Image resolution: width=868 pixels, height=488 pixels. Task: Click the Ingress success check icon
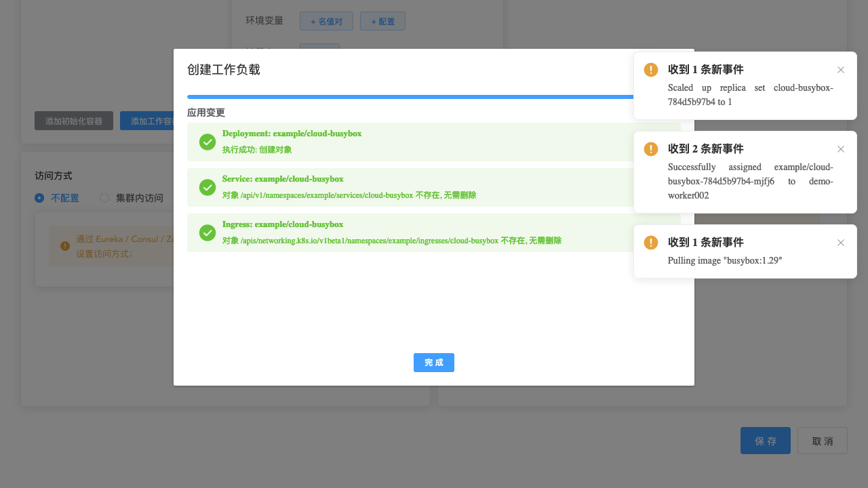pos(208,232)
